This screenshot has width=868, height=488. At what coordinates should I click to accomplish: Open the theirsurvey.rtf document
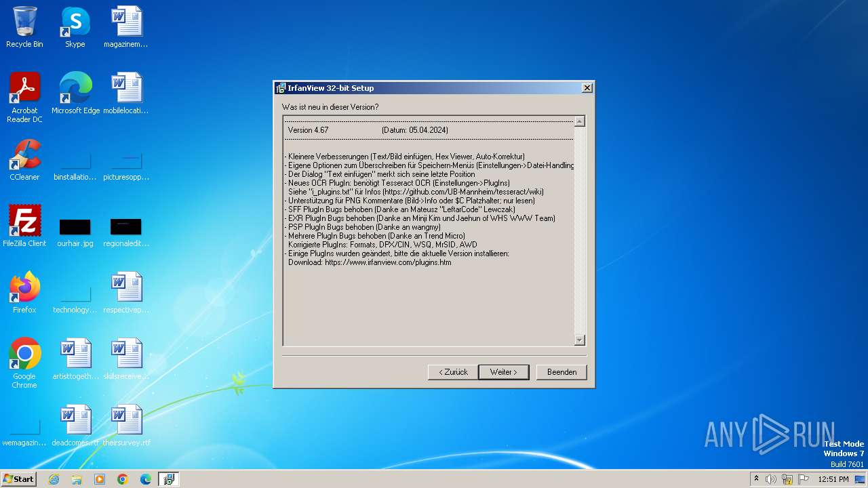[126, 425]
